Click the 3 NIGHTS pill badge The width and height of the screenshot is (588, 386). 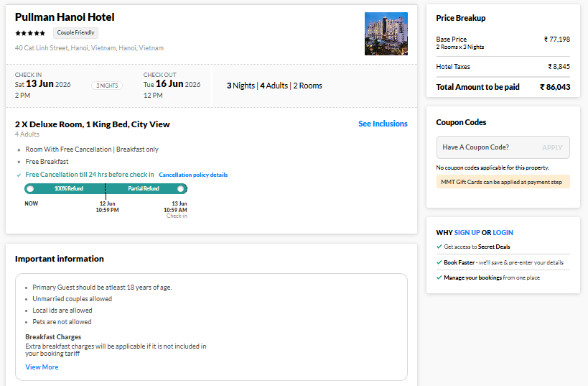[x=107, y=86]
